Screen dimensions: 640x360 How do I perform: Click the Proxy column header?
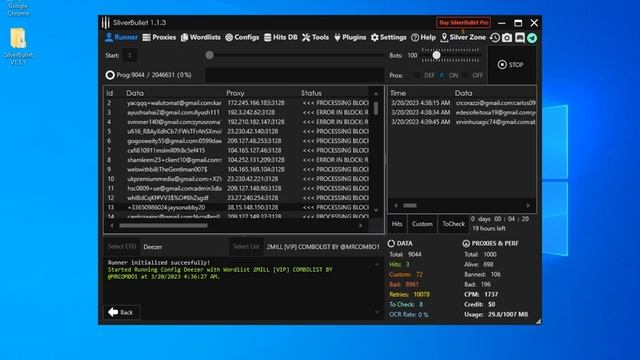click(236, 93)
